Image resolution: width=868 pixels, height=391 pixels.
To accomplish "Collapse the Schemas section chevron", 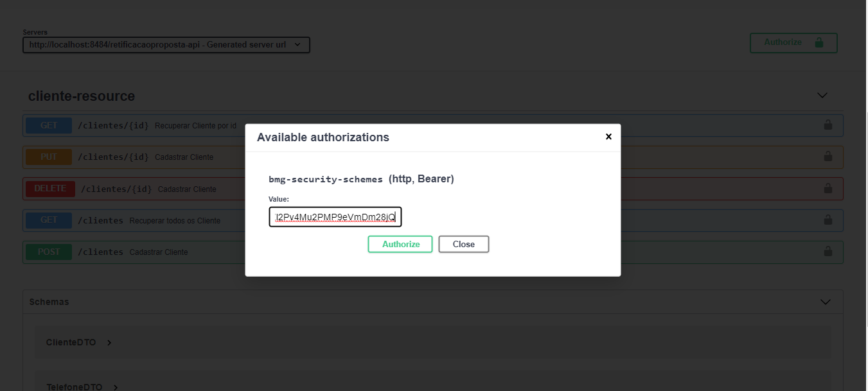I will 826,302.
